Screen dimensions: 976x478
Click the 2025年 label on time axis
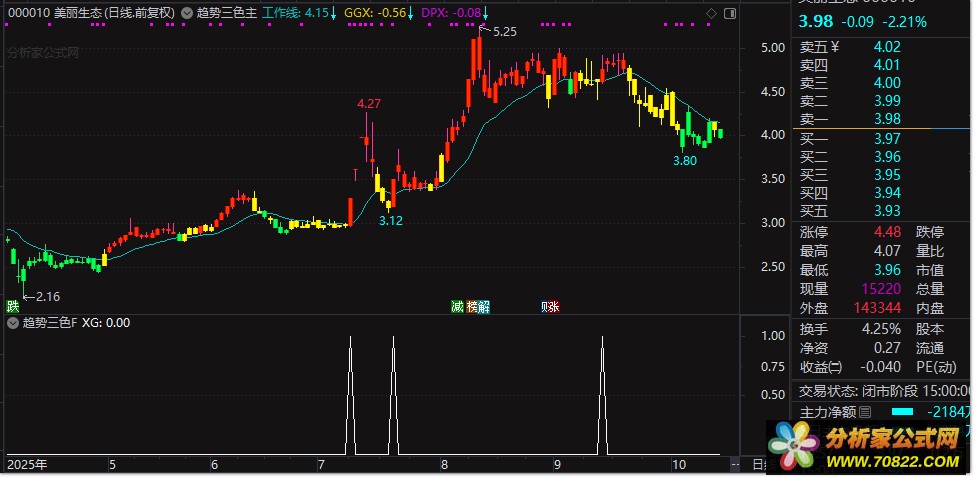[x=27, y=465]
